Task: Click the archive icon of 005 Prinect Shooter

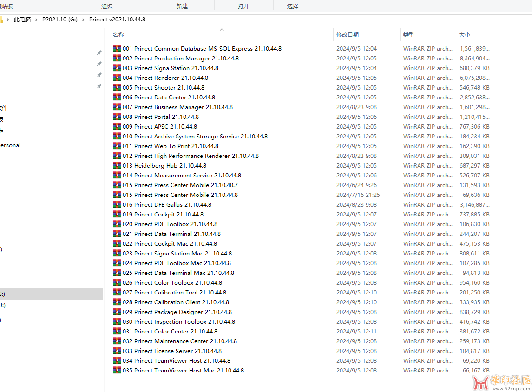Action: [x=117, y=87]
